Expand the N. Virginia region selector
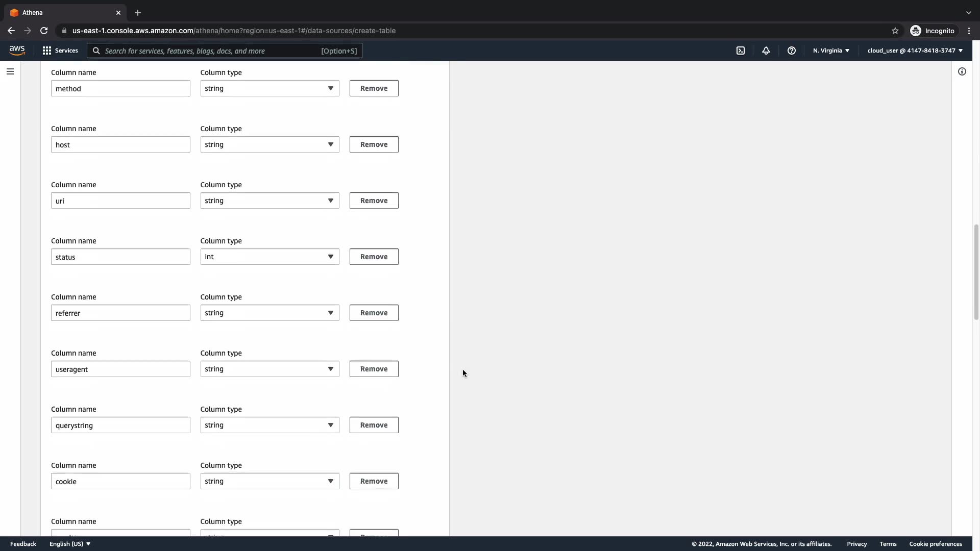Screen dimensions: 980x551 tap(831, 51)
